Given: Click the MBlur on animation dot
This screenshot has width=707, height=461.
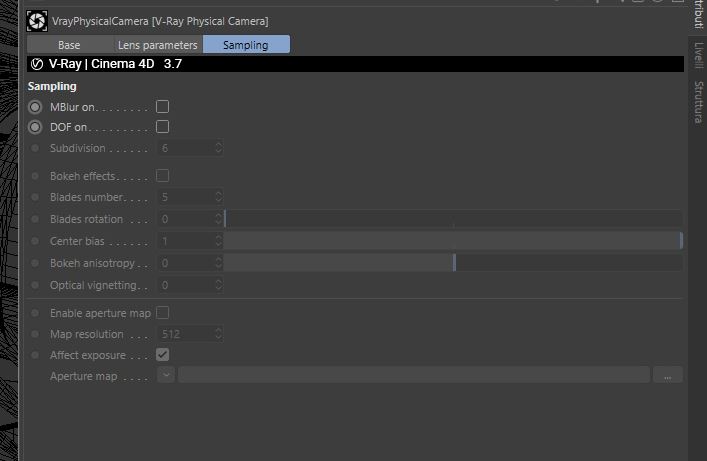Looking at the screenshot, I should (35, 107).
